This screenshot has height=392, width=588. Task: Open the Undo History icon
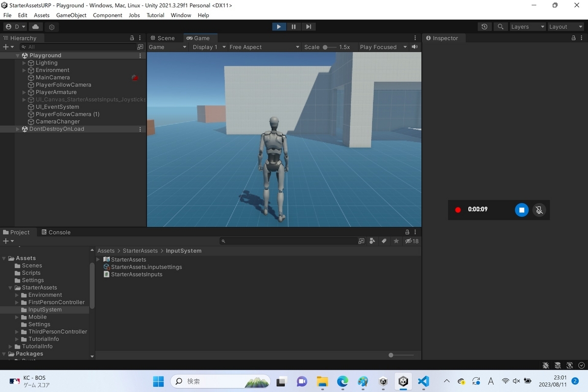tap(485, 27)
